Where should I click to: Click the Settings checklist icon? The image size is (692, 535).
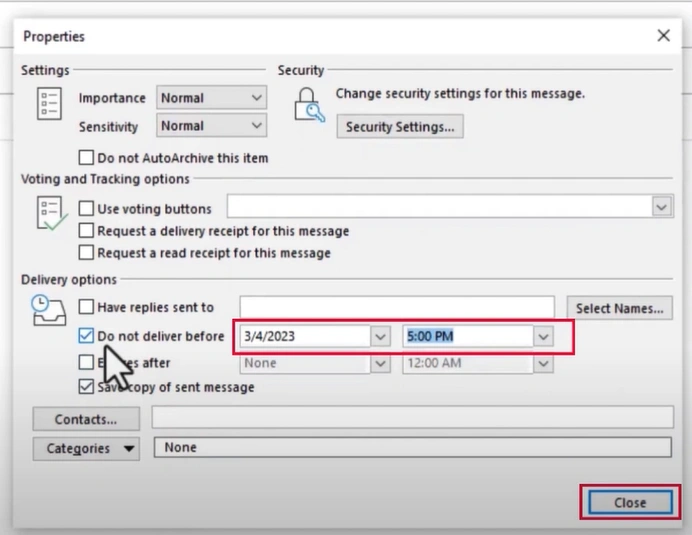pos(49,104)
